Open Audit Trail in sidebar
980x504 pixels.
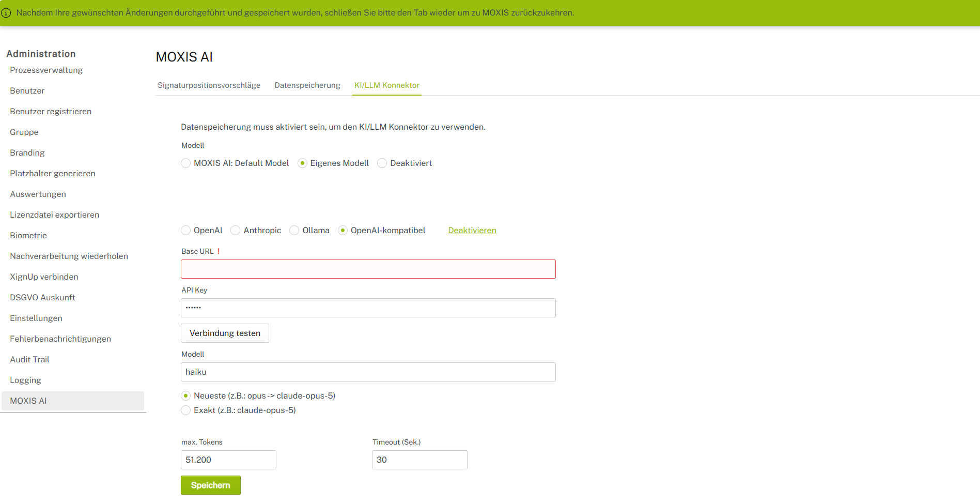pos(30,360)
